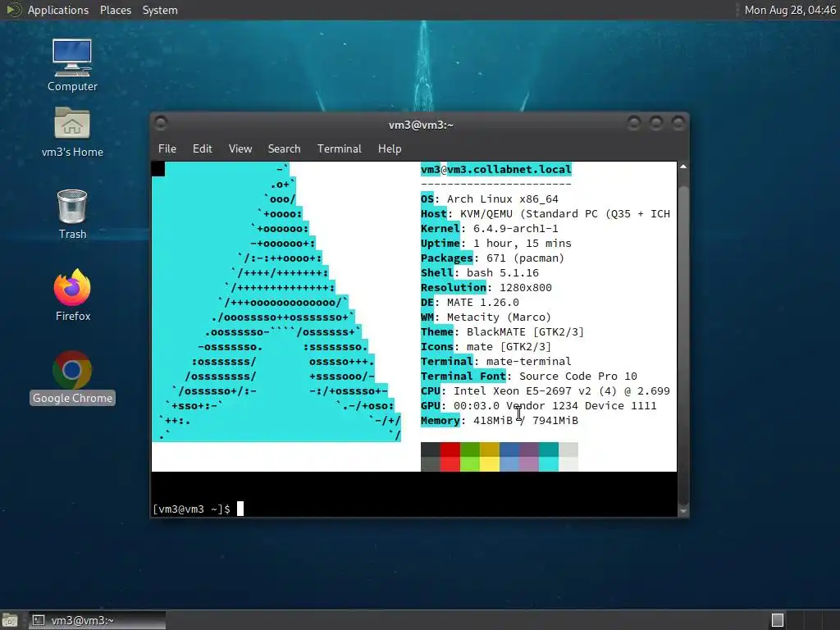This screenshot has width=840, height=630.
Task: Click the workspace switcher square in bottom panel
Action: (778, 620)
